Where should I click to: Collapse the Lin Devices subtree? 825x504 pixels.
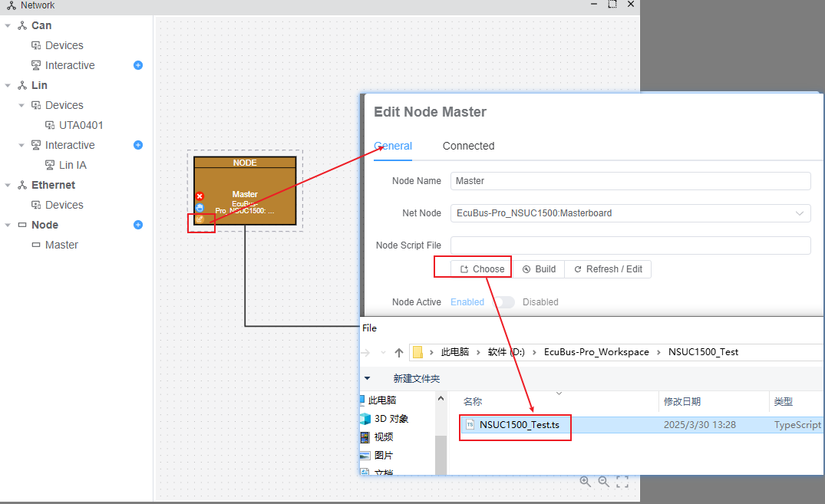[21, 105]
